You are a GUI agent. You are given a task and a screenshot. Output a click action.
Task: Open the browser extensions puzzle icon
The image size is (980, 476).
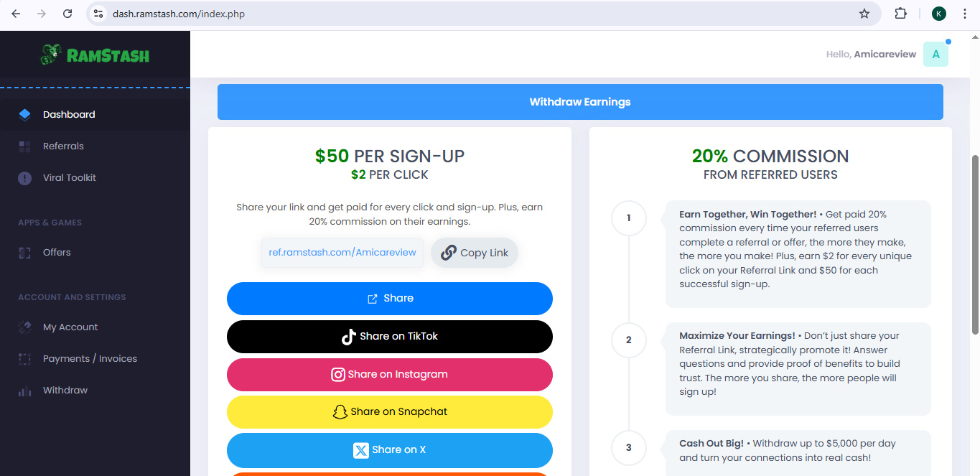(x=900, y=14)
